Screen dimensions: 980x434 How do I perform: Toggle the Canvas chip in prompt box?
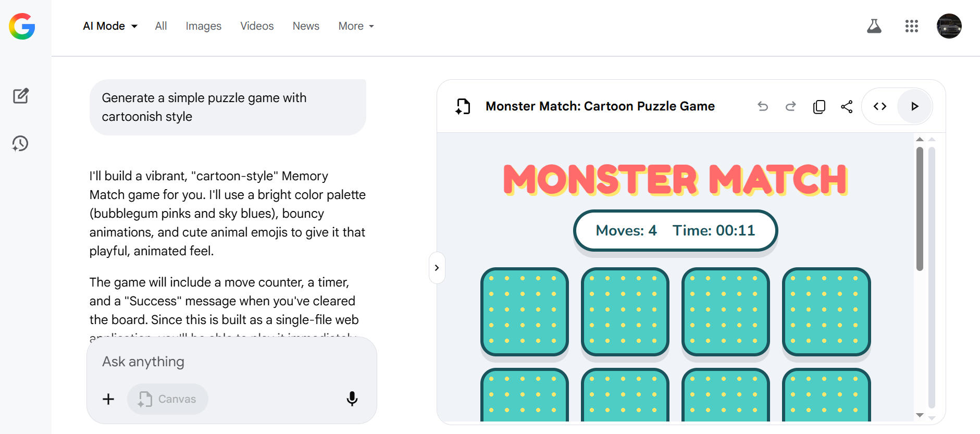point(167,399)
